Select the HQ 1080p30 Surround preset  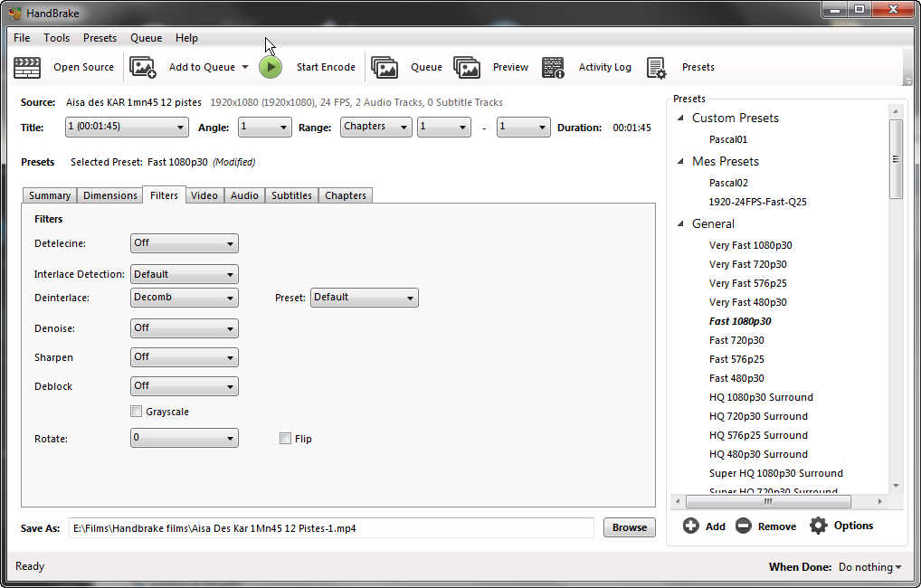(x=761, y=397)
